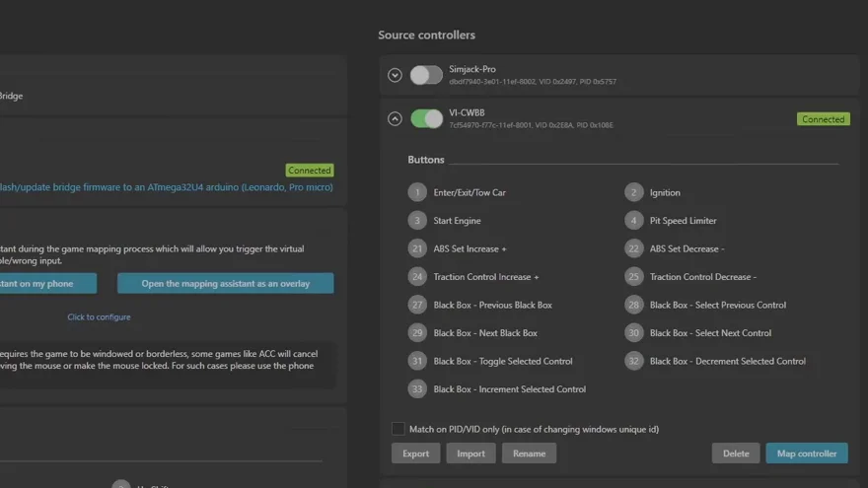Viewport: 868px width, 488px height.
Task: Click button 4 Pit Speed Limiter badge
Action: pos(634,220)
